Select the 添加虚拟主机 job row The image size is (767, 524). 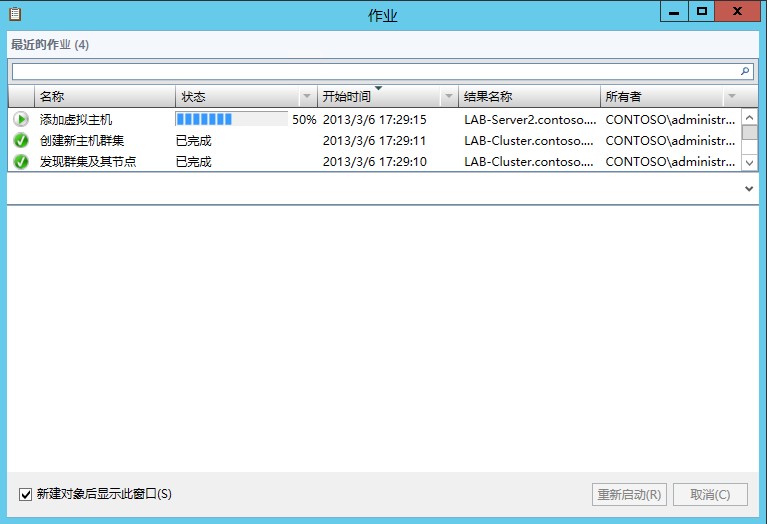pyautogui.click(x=375, y=119)
